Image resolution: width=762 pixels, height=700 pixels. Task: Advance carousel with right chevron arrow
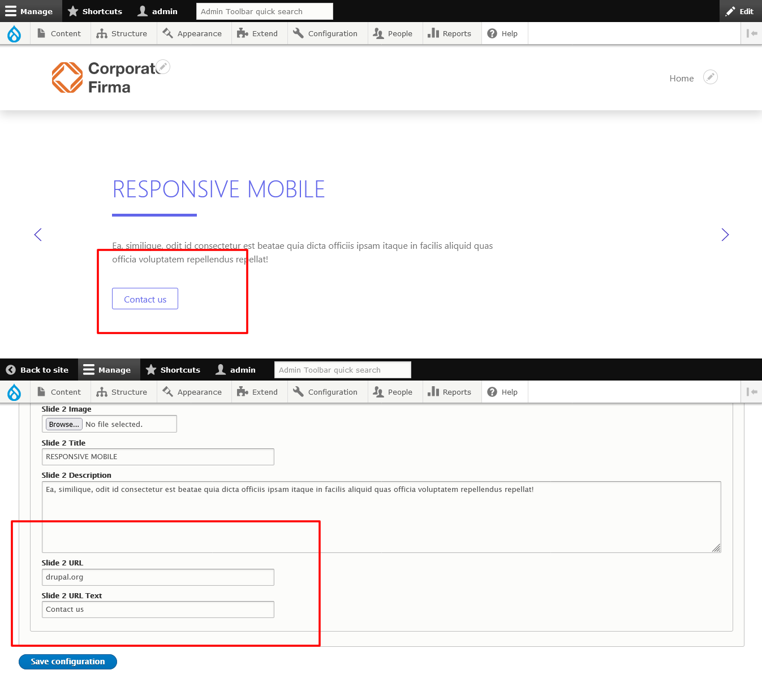(x=725, y=234)
